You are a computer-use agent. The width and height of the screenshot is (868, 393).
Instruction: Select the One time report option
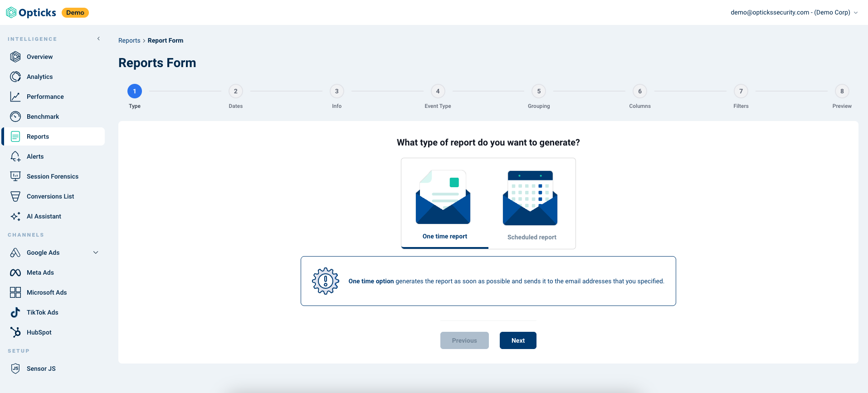(x=444, y=204)
